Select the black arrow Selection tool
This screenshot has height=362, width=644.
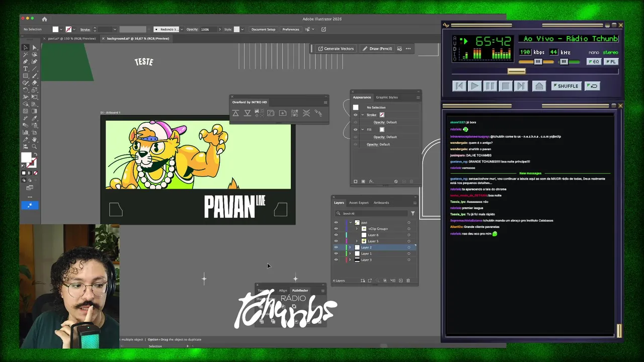pos(26,47)
